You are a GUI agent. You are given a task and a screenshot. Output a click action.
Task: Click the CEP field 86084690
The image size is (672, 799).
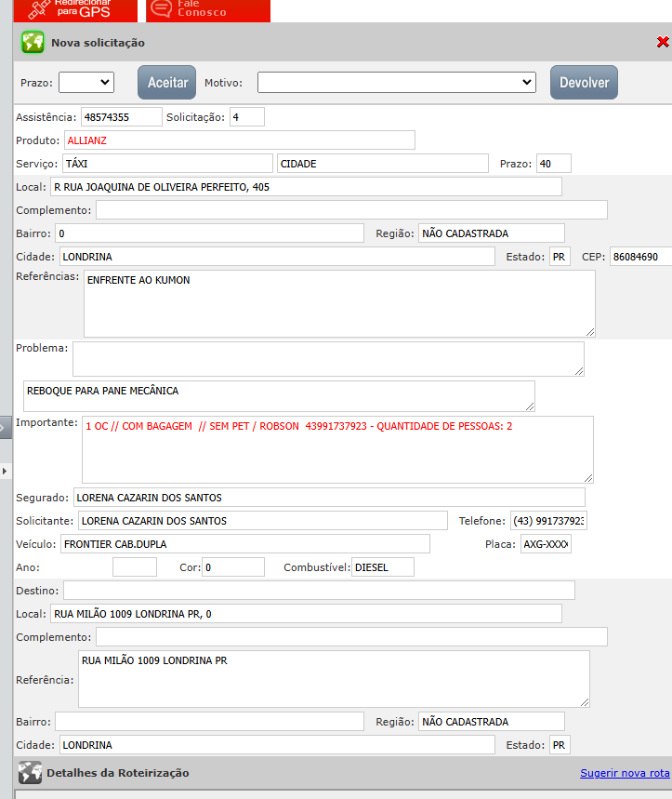click(641, 257)
